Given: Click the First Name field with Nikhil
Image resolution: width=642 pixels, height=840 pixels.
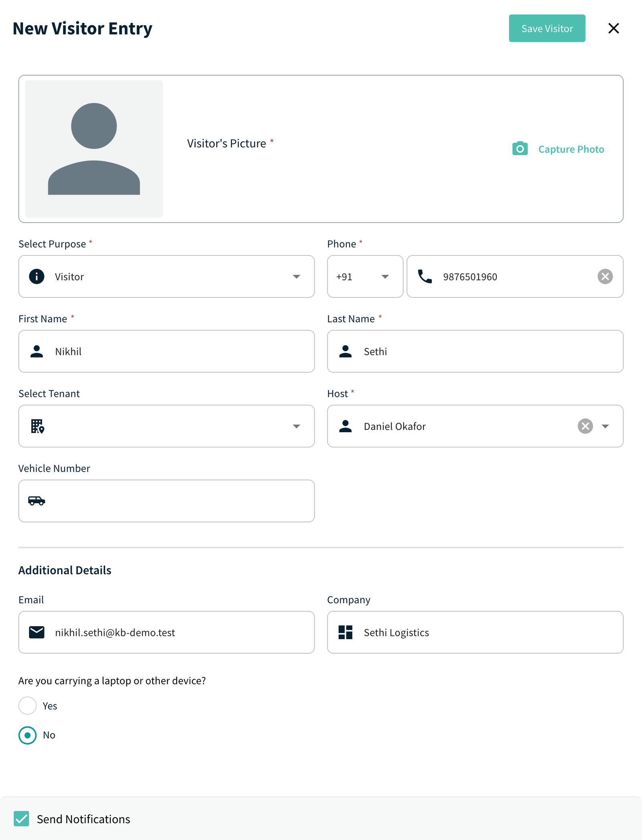Looking at the screenshot, I should coord(167,351).
